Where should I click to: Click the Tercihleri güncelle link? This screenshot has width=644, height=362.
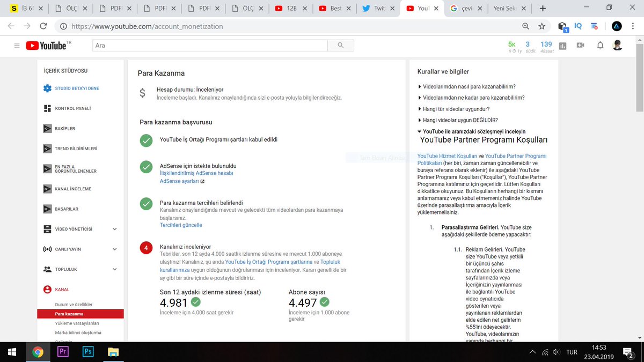(x=181, y=225)
